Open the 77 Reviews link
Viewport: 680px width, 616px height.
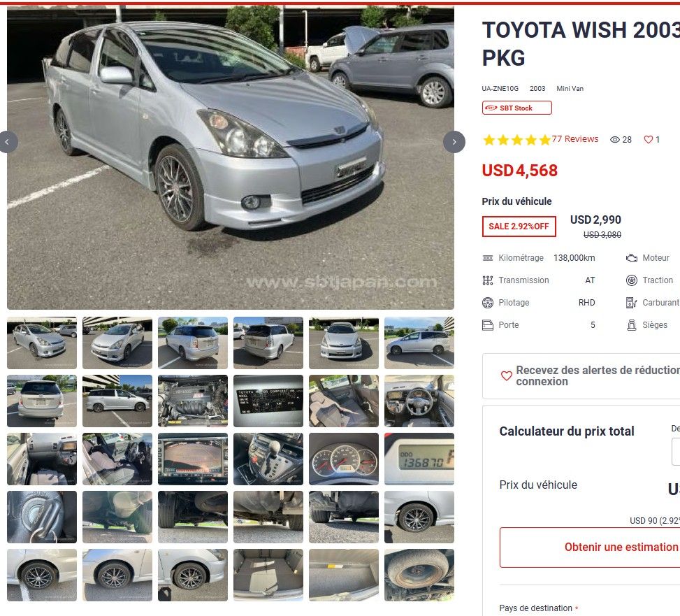(575, 139)
